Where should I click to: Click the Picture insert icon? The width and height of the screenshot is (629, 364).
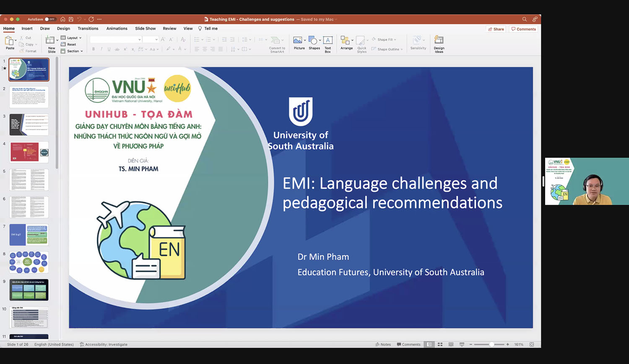[x=298, y=40]
